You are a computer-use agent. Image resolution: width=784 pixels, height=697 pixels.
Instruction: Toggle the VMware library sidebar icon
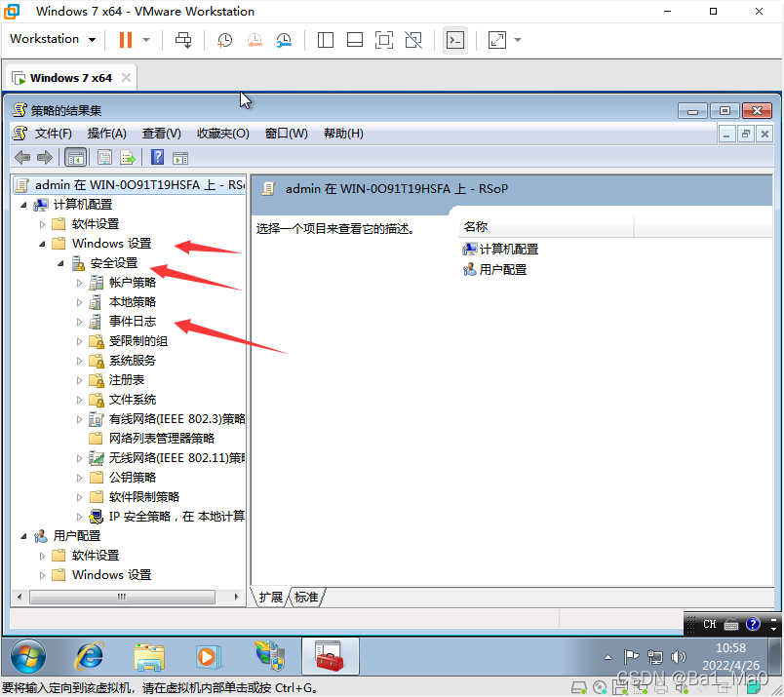point(326,40)
